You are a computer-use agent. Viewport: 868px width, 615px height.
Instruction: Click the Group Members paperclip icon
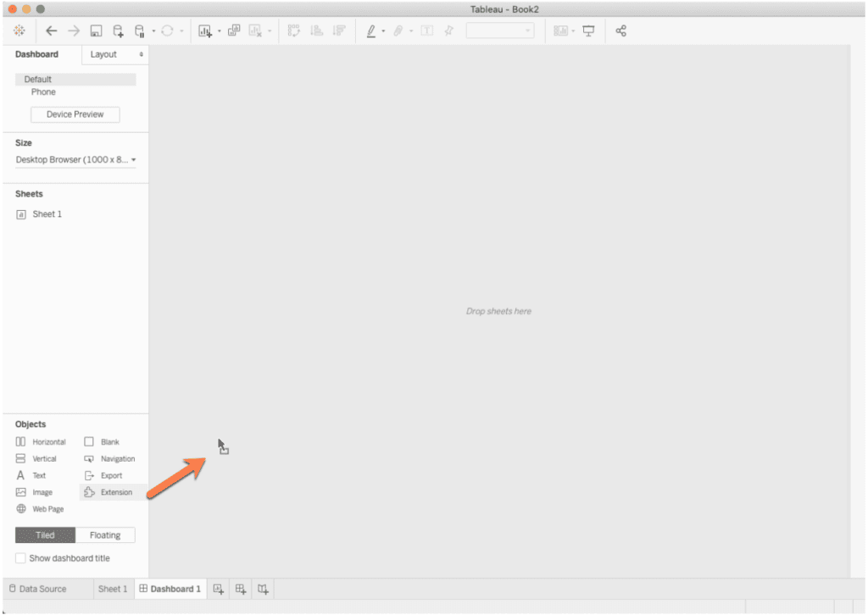coord(398,31)
